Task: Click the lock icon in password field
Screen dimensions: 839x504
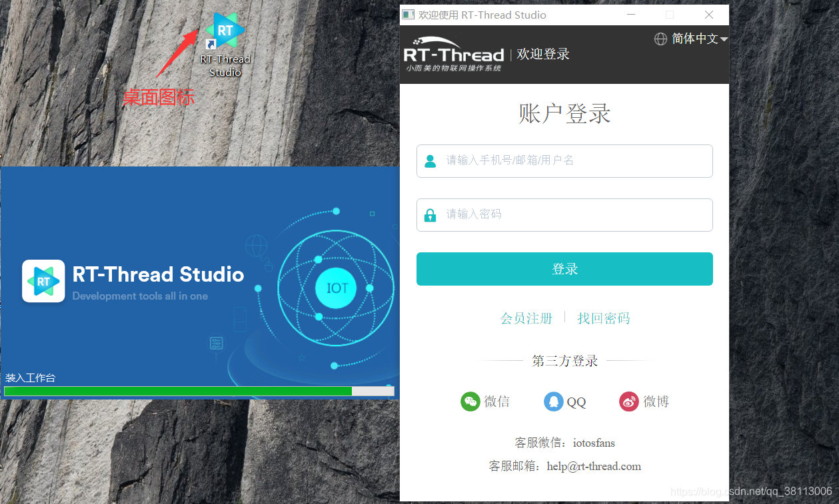Action: [430, 215]
